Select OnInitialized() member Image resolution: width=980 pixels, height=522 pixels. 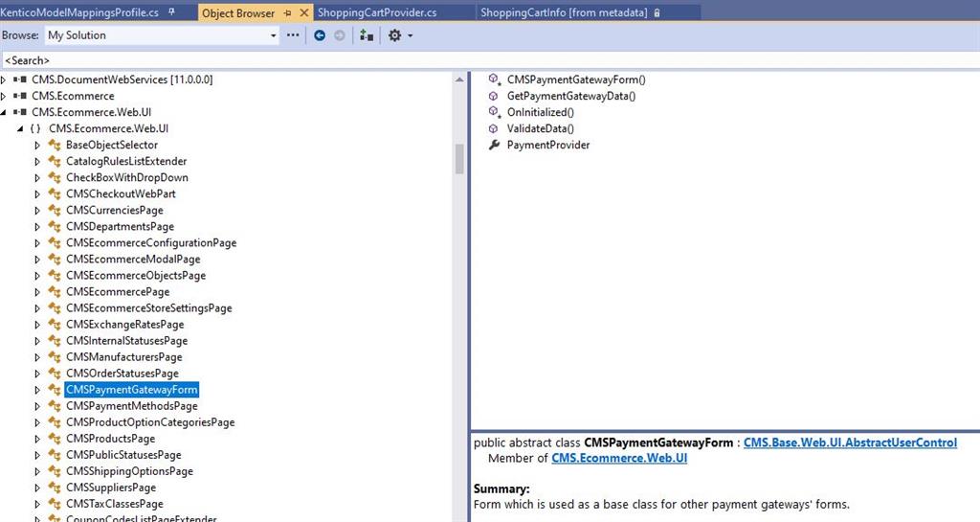click(x=540, y=112)
